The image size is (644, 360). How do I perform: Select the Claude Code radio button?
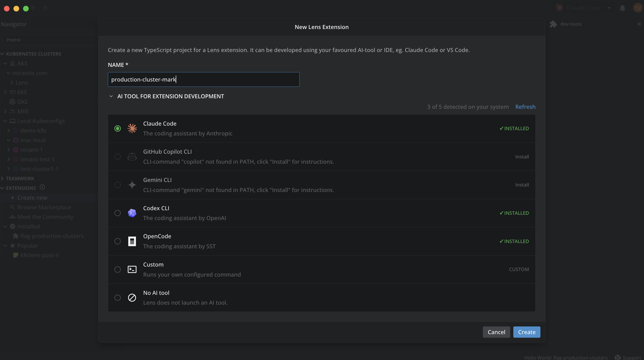117,128
